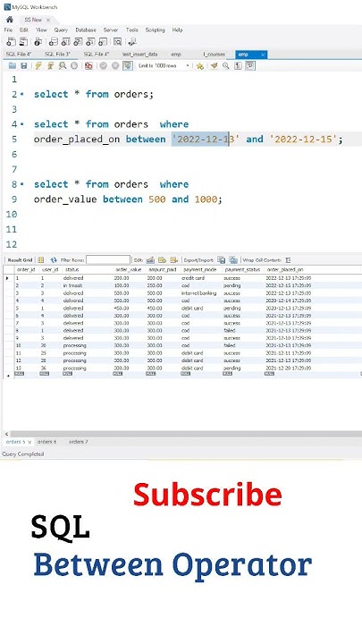Sort by the order_id column header
The image size is (362, 644).
click(26, 269)
